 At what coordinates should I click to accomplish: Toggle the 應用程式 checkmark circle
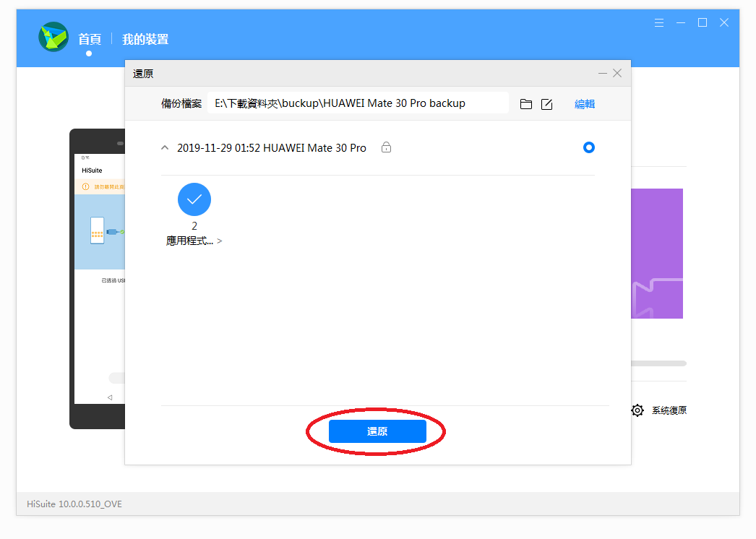coord(194,199)
